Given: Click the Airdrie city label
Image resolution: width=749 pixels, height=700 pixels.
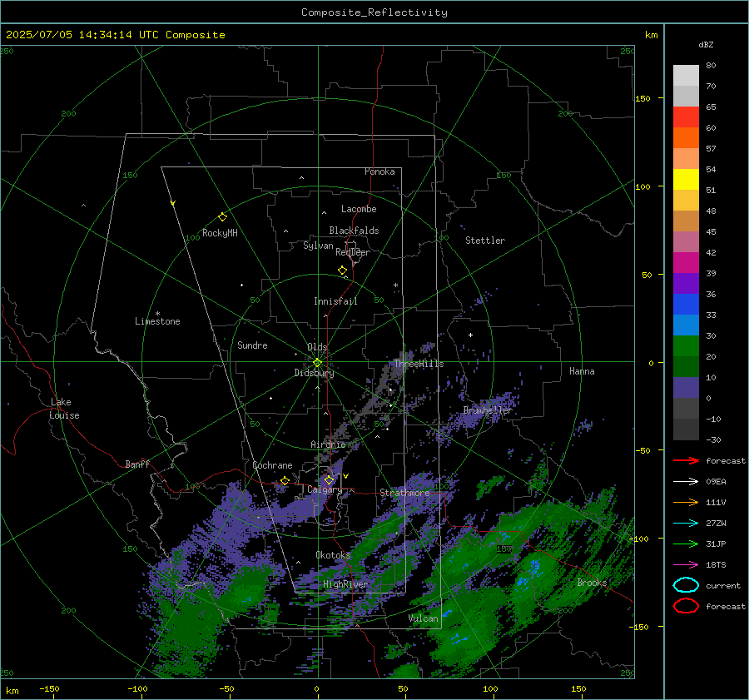Looking at the screenshot, I should click(x=328, y=444).
